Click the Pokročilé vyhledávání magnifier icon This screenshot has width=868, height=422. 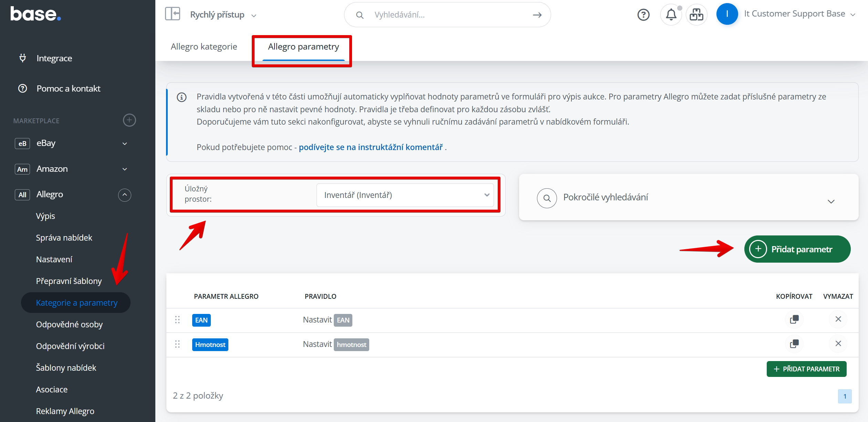(x=547, y=198)
